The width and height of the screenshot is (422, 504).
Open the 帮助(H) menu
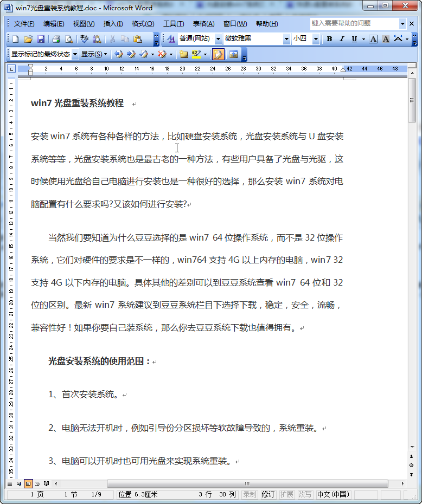[x=267, y=24]
